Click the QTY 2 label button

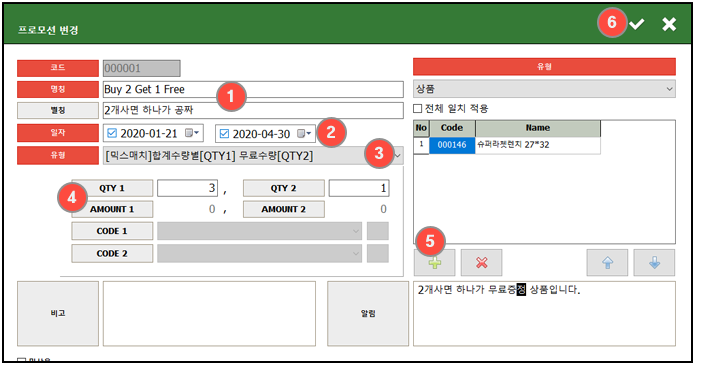(x=284, y=188)
